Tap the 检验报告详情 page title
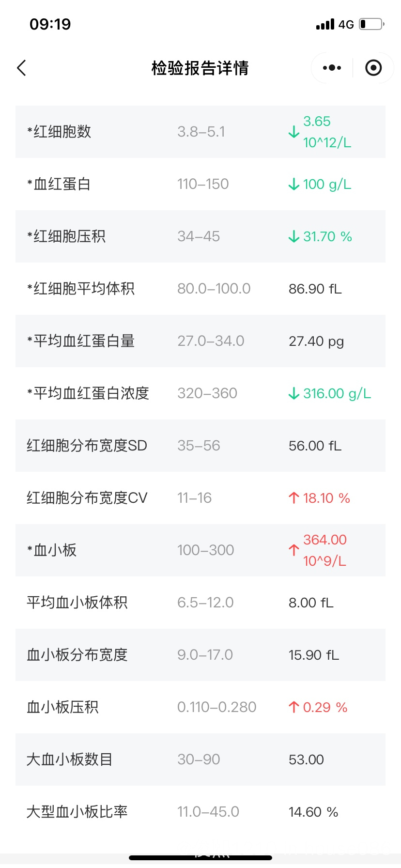The height and width of the screenshot is (868, 401). (200, 68)
